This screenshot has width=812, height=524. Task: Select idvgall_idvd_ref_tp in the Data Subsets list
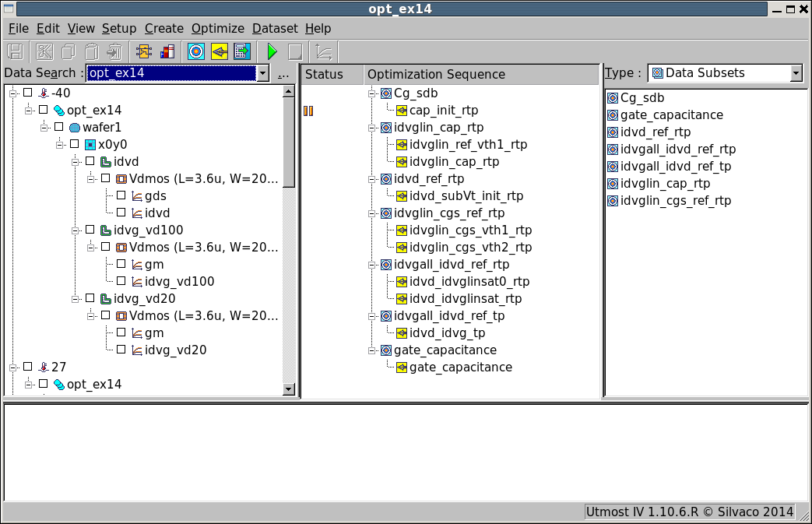[x=675, y=166]
